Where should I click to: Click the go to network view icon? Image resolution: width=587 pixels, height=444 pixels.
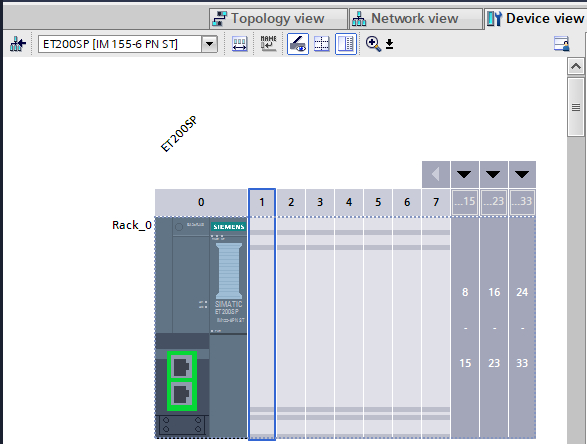click(18, 44)
